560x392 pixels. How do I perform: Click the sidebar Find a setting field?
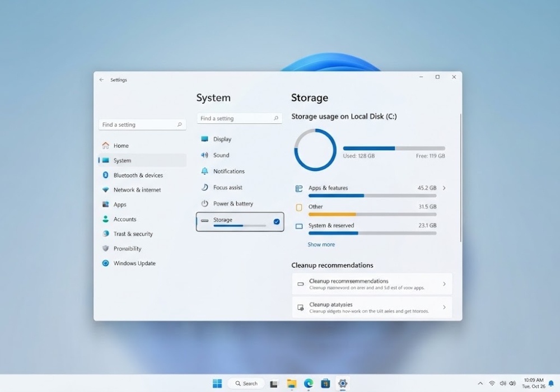[142, 124]
